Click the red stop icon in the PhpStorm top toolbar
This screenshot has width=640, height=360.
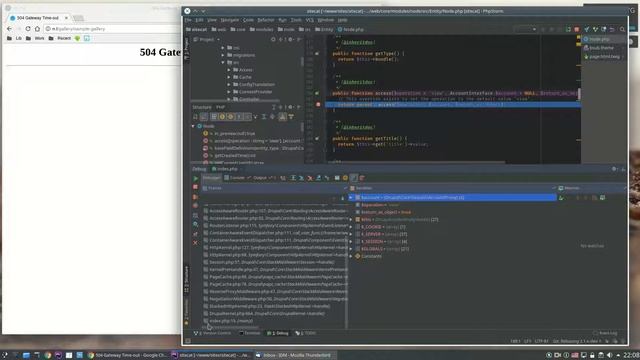(x=577, y=29)
